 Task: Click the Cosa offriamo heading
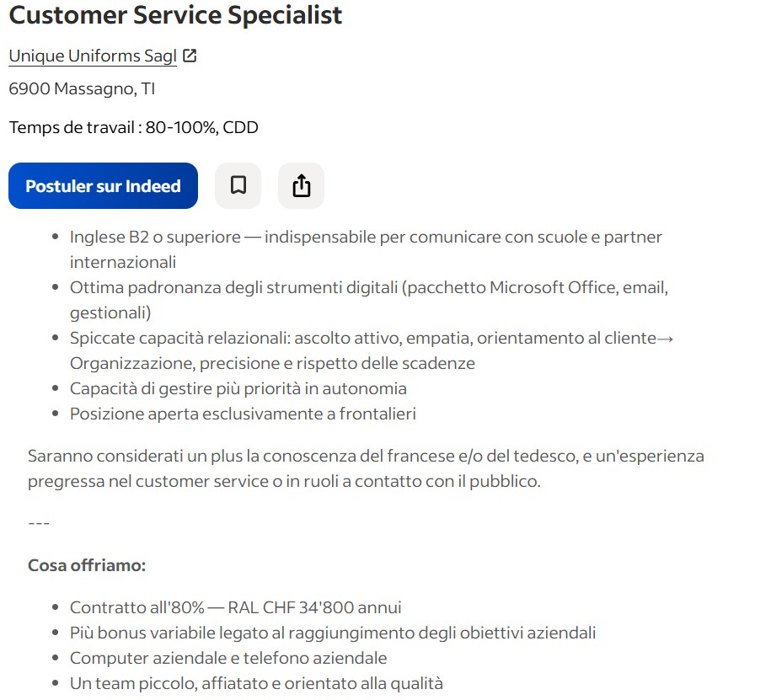[x=87, y=565]
